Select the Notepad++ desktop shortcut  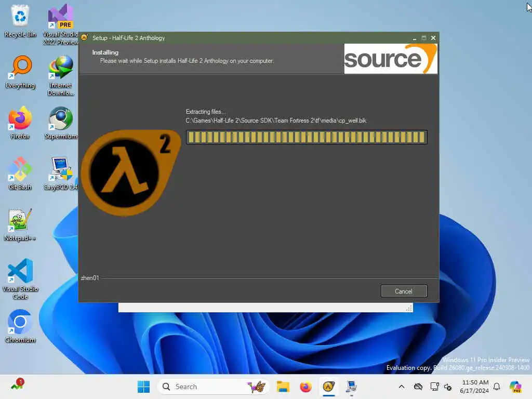(20, 224)
